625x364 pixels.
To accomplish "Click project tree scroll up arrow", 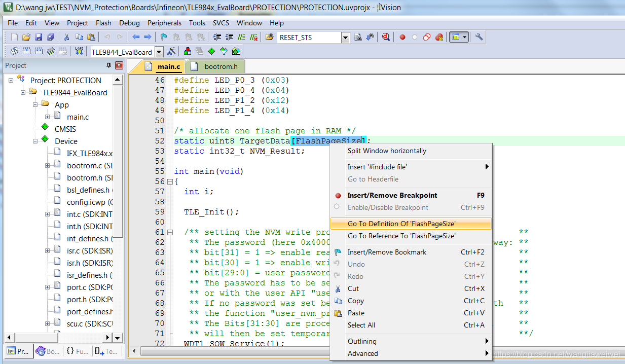I will coord(118,80).
